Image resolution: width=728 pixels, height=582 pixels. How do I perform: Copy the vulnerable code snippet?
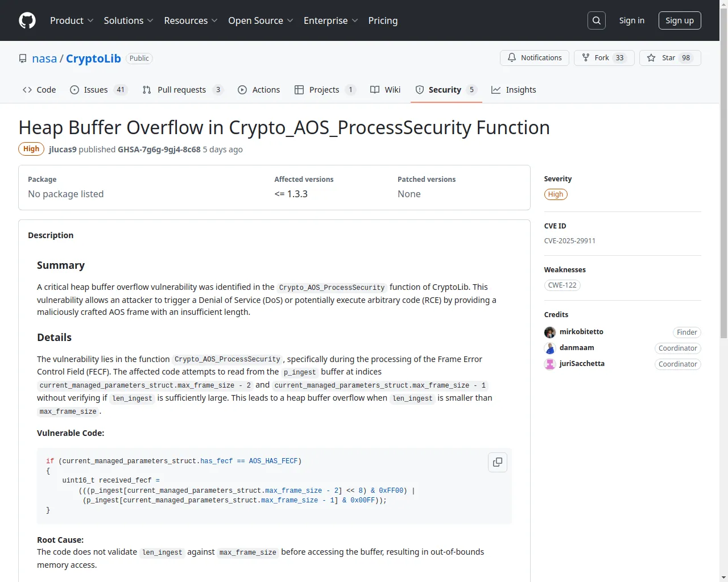tap(498, 462)
